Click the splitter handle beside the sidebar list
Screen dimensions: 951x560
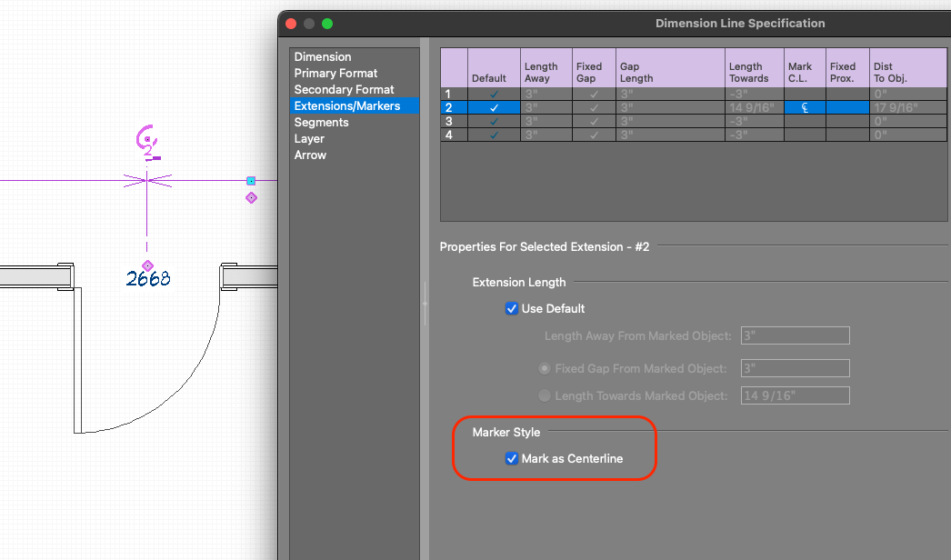425,301
